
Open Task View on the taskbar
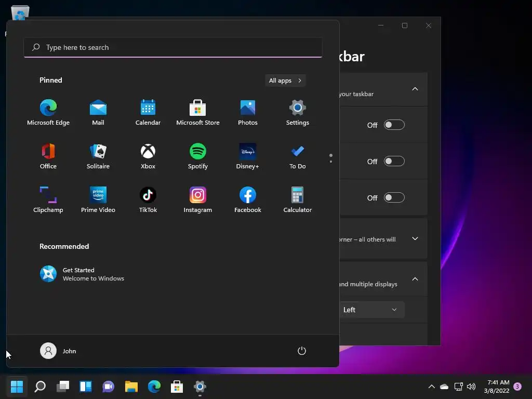[63, 386]
